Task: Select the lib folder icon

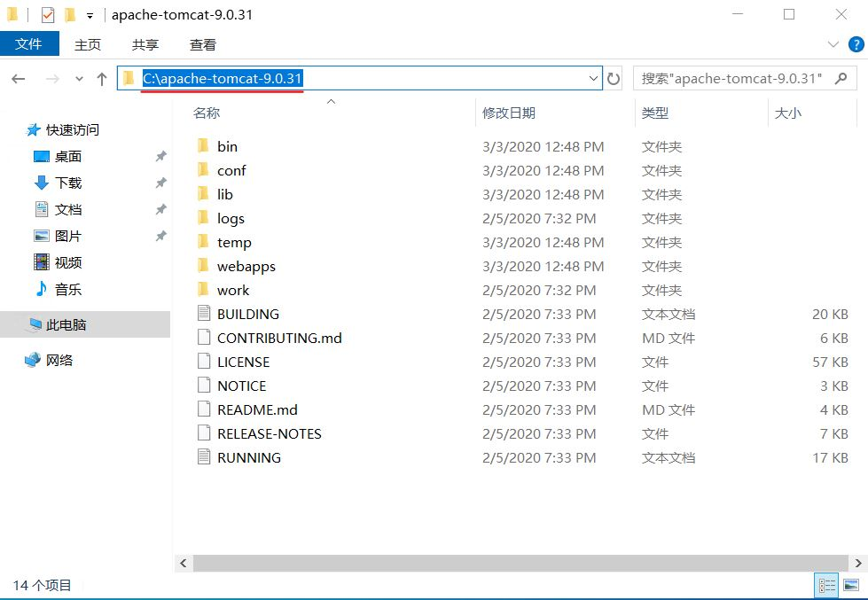Action: [x=203, y=193]
